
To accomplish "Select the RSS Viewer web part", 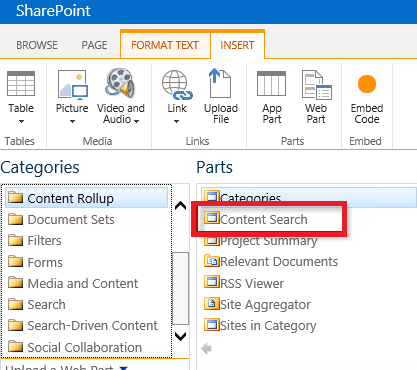I will [x=244, y=283].
